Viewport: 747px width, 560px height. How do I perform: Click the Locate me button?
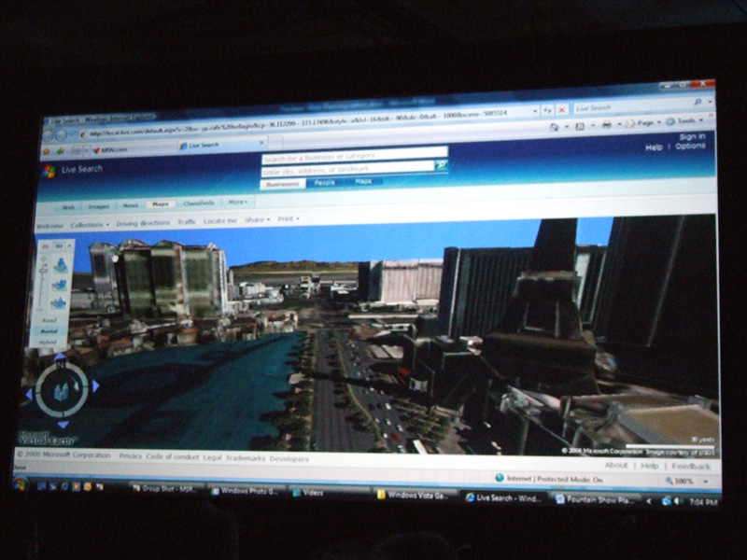tap(220, 220)
